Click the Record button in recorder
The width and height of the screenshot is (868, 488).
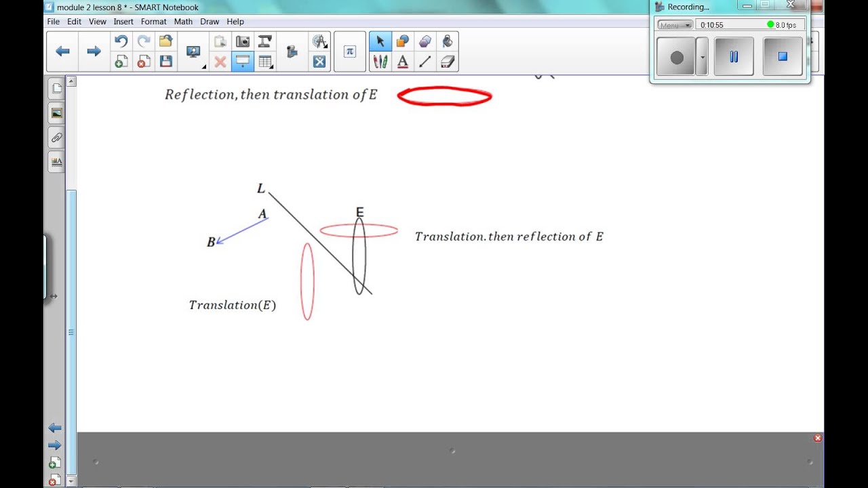point(676,57)
